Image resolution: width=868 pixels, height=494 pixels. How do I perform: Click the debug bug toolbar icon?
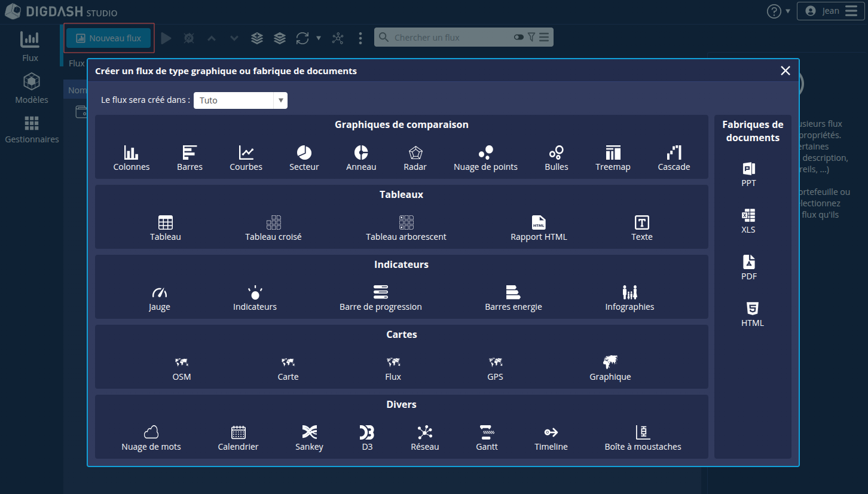[189, 38]
